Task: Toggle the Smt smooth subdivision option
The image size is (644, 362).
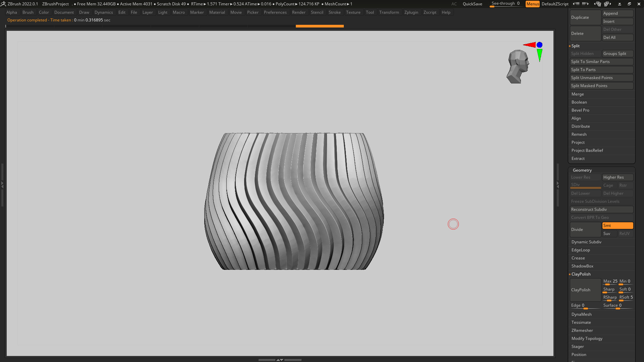Action: (x=618, y=226)
